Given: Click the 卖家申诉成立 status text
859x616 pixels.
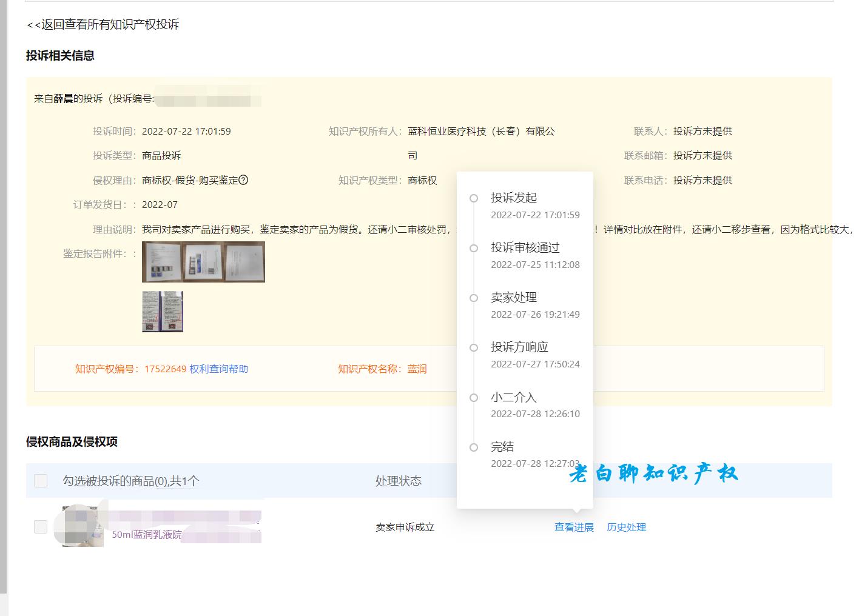Looking at the screenshot, I should [x=405, y=527].
